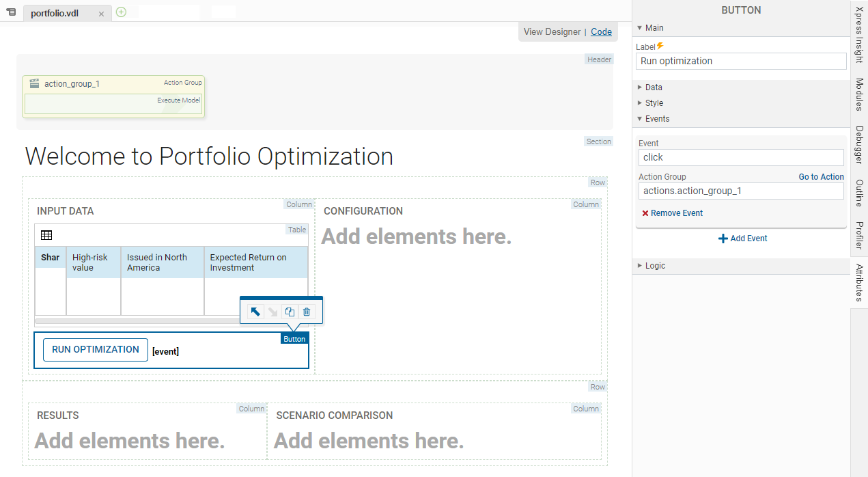Screen dimensions: 868x477
Task: Click the table grid icon in INPUT DATA
Action: 46,235
